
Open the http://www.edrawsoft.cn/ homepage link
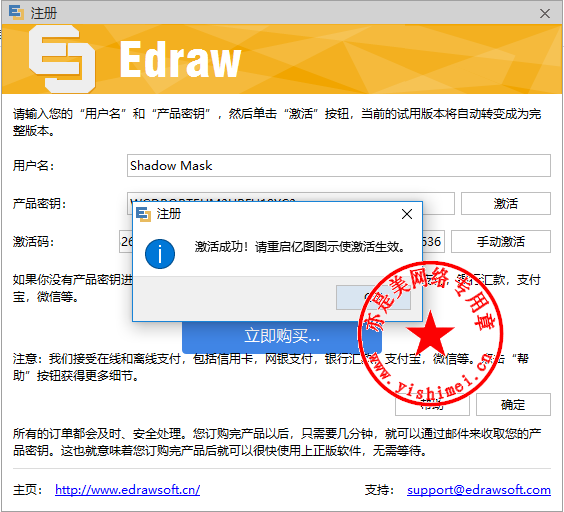pos(127,490)
